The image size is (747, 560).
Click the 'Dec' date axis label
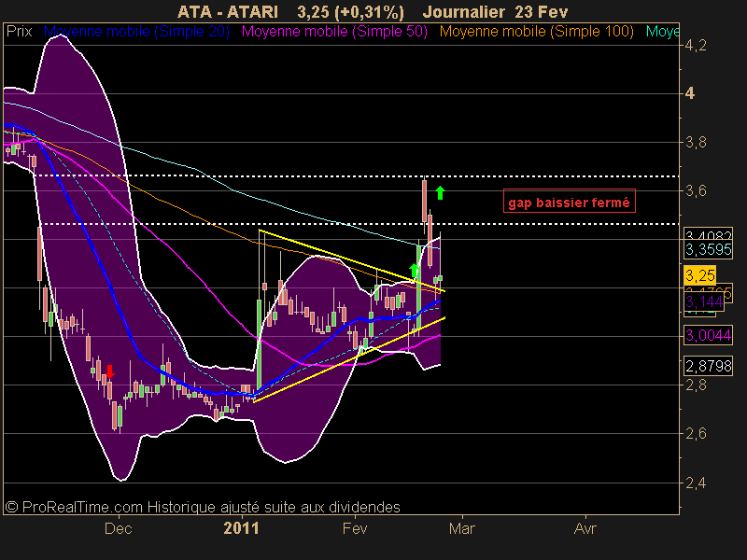(119, 528)
